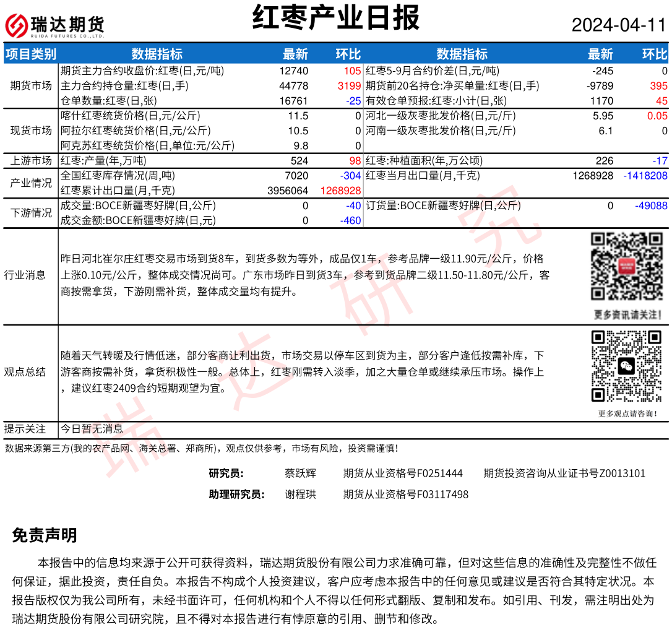Click researcher name 蔡跃辉
Image resolution: width=672 pixels, height=627 pixels.
pos(300,473)
